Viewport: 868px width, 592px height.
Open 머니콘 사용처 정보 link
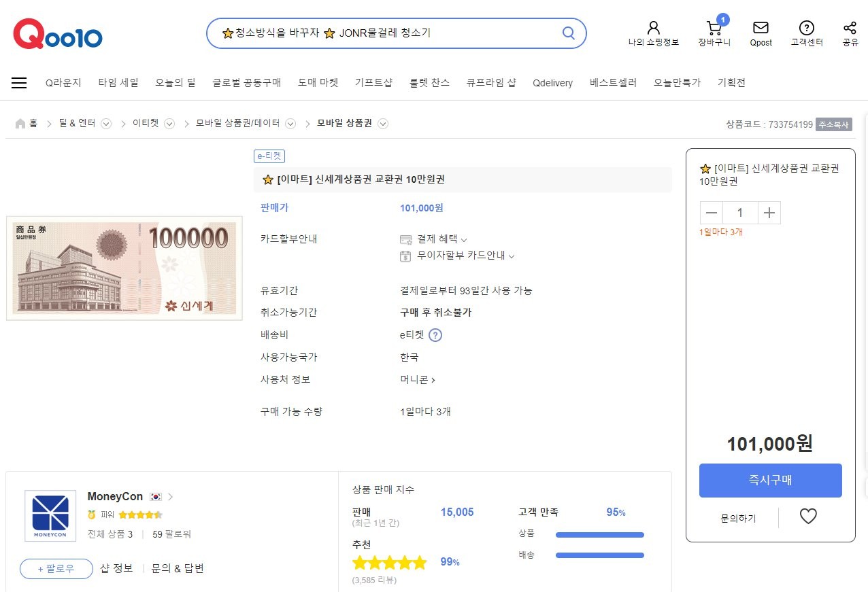(418, 380)
